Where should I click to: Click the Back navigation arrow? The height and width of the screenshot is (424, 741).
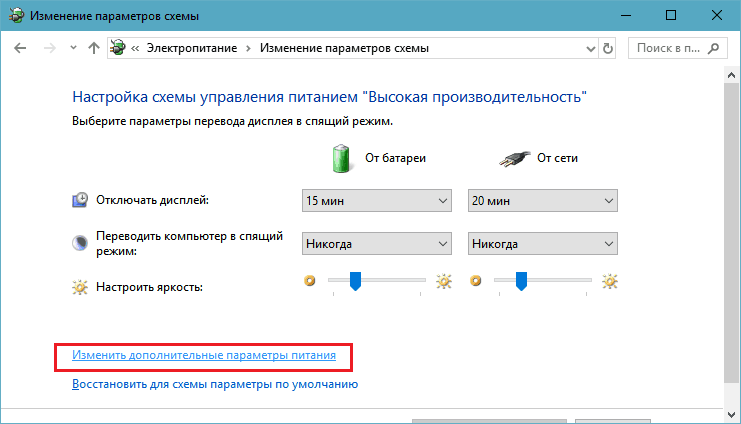(x=20, y=48)
